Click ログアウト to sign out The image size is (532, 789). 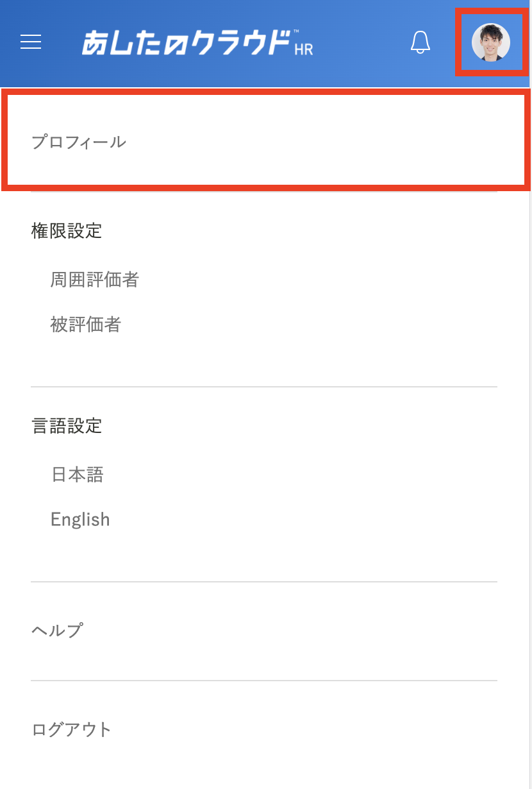coord(72,729)
